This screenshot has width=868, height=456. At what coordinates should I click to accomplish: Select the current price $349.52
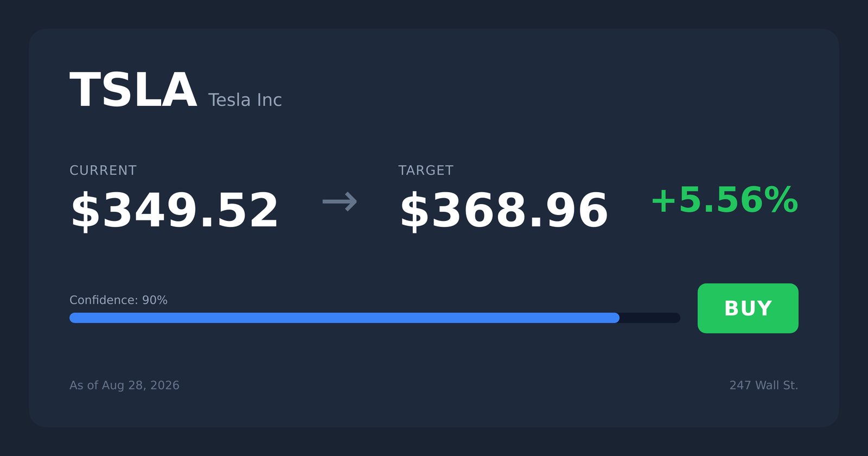pyautogui.click(x=174, y=211)
